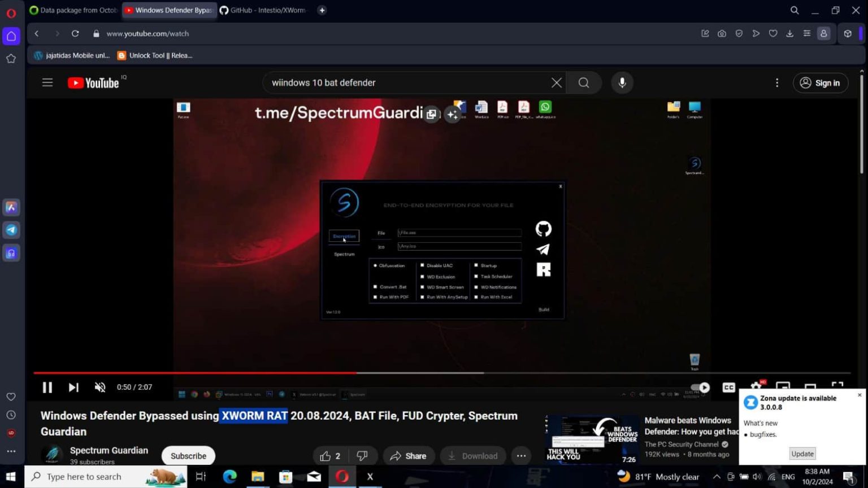868x488 pixels.
Task: Subscribe to Spectrum Guardian channel
Action: coord(188,456)
